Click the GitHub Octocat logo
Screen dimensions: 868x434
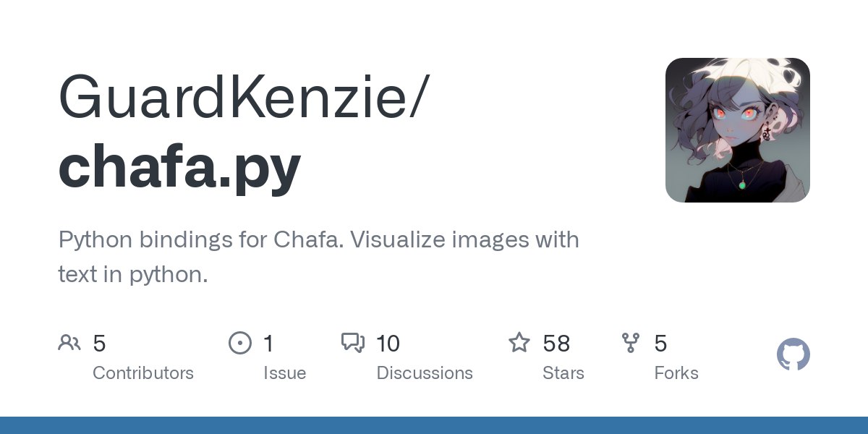793,355
